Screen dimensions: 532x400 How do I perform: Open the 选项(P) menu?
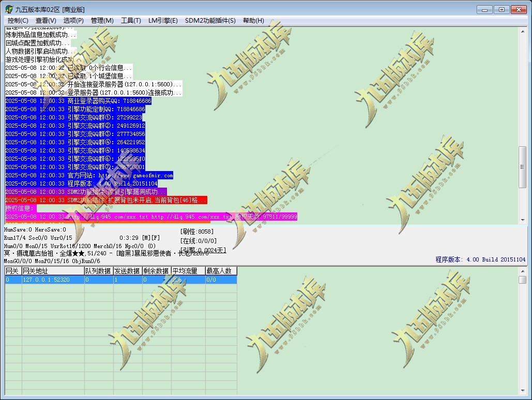tap(73, 21)
